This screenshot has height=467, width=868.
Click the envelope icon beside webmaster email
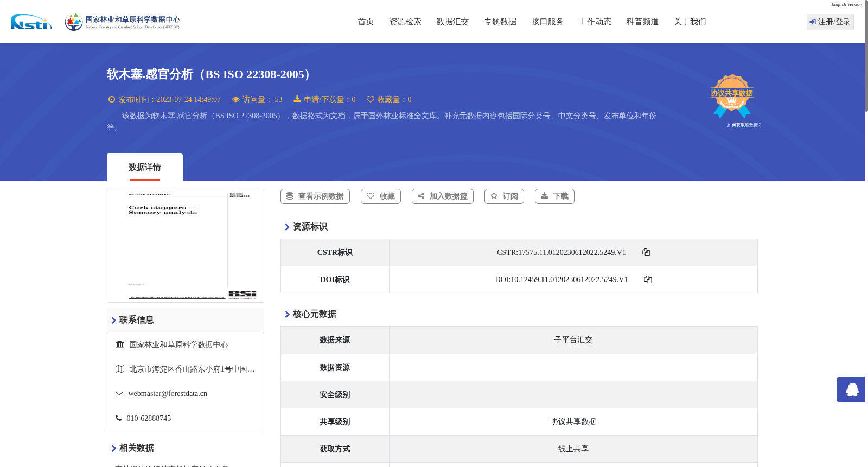coord(119,394)
